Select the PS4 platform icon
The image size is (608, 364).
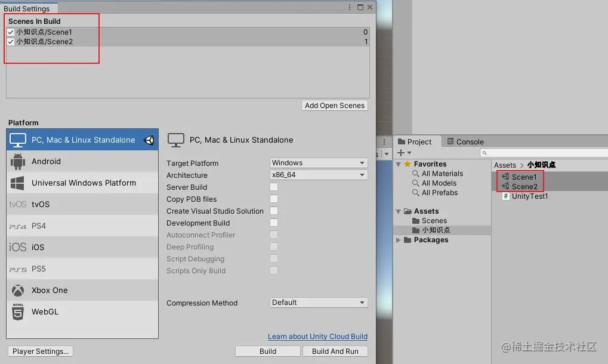(18, 226)
